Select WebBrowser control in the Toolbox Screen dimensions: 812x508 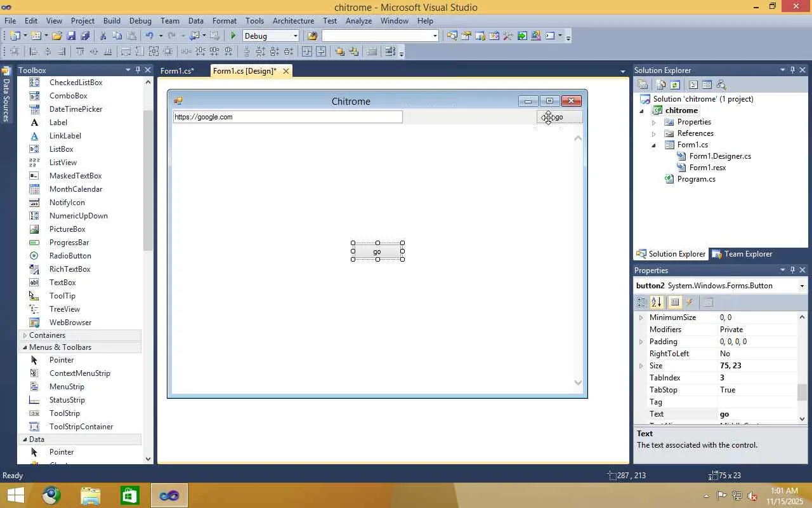[70, 323]
